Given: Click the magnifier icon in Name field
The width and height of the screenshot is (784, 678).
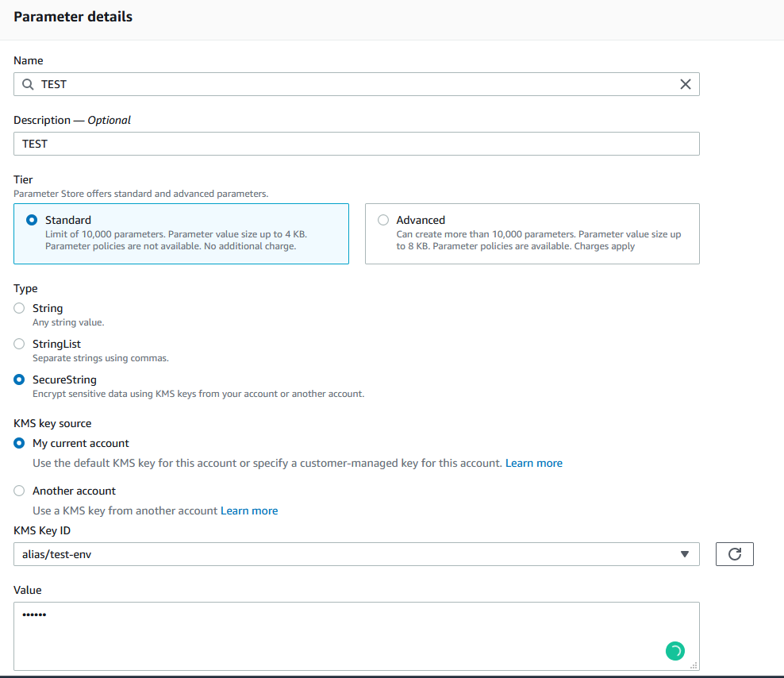Looking at the screenshot, I should point(28,84).
